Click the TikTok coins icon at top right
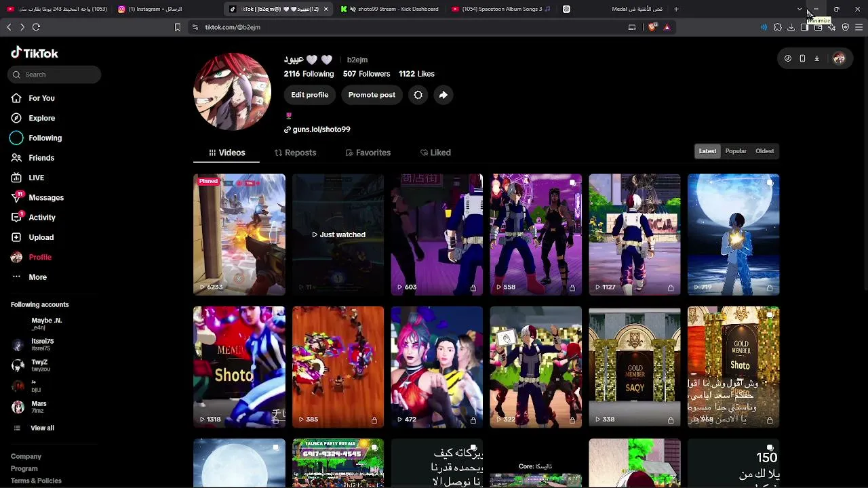Image resolution: width=868 pixels, height=488 pixels. [x=788, y=58]
